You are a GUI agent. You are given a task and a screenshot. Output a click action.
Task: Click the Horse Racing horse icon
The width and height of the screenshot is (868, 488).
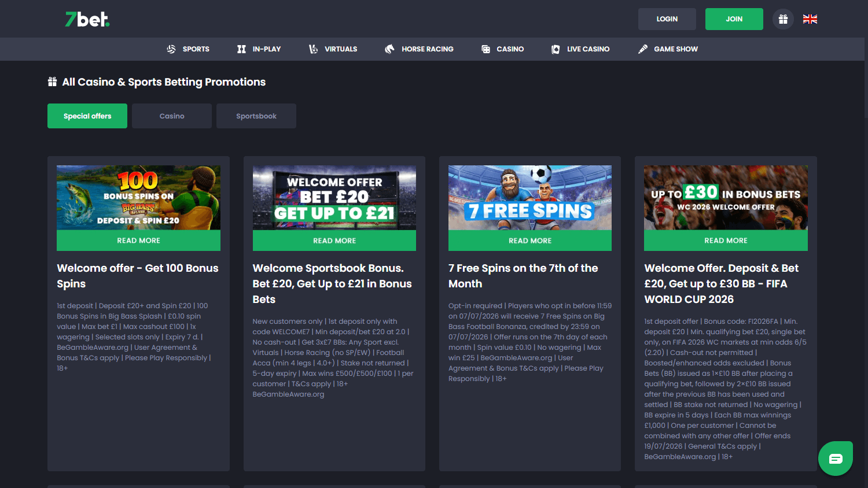[x=389, y=49]
